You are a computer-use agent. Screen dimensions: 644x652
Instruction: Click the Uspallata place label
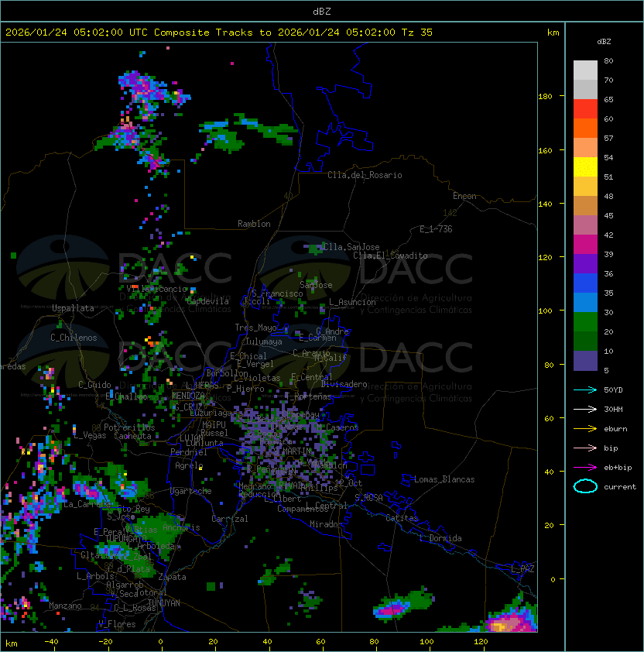[x=73, y=308]
